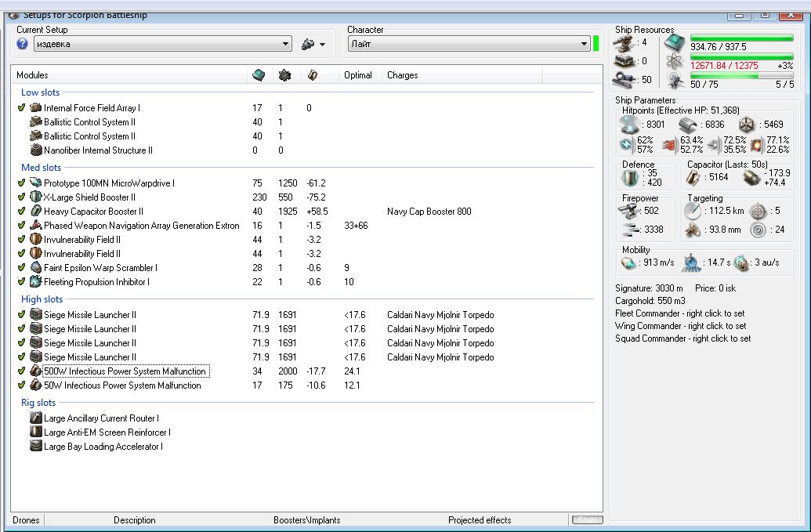Click the CPU column header icon
The width and height of the screenshot is (811, 532).
(259, 75)
